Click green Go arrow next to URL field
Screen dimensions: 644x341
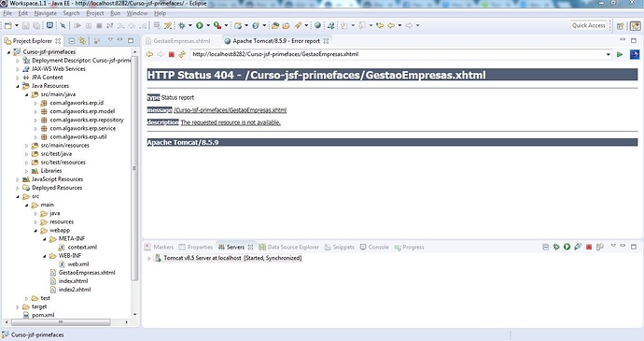coord(620,54)
